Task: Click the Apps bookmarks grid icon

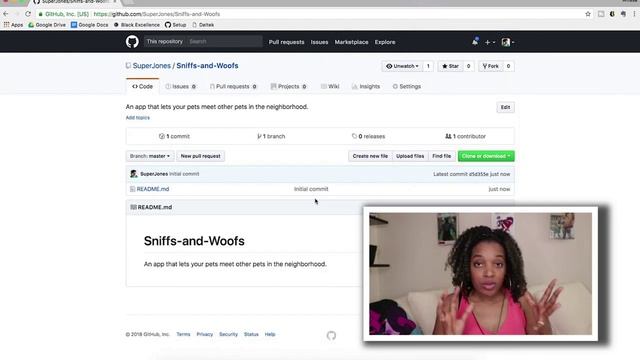Action: click(7, 25)
